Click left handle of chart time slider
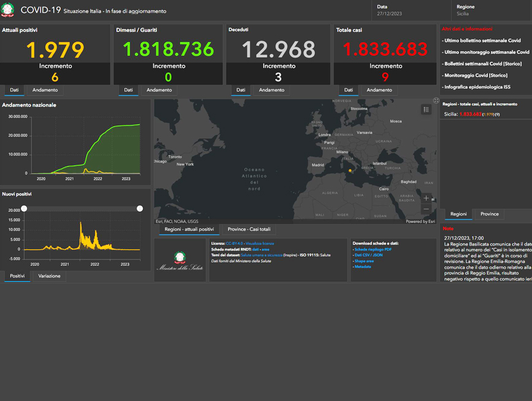This screenshot has width=532, height=401. 24,209
